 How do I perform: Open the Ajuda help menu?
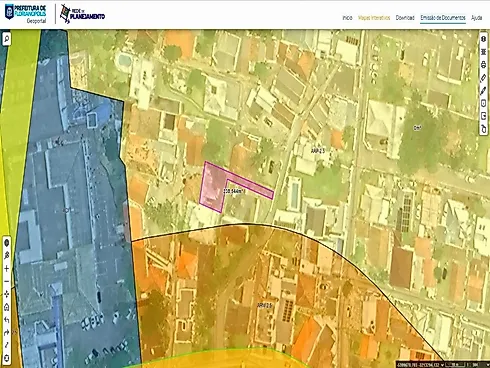point(477,18)
